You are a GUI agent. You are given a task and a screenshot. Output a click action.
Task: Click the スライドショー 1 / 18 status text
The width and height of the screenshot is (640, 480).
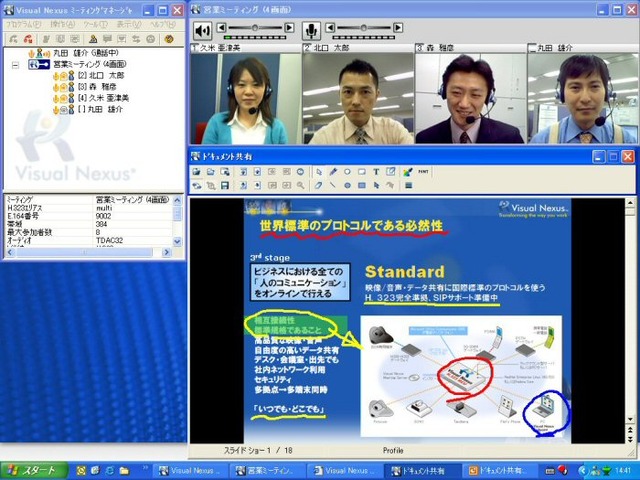coord(258,451)
